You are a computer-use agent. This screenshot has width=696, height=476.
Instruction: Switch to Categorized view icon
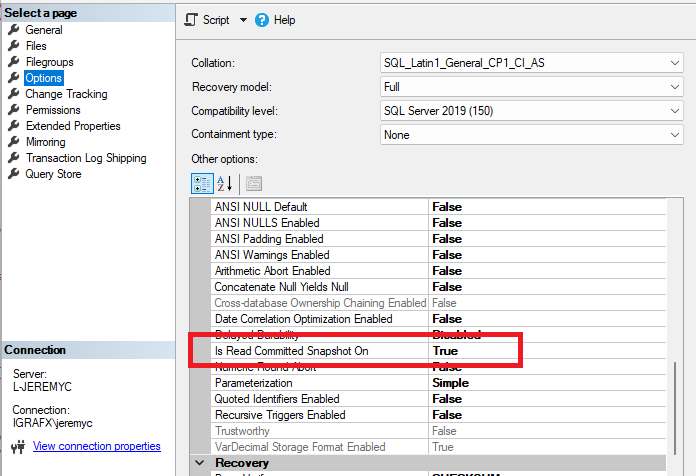[x=200, y=183]
